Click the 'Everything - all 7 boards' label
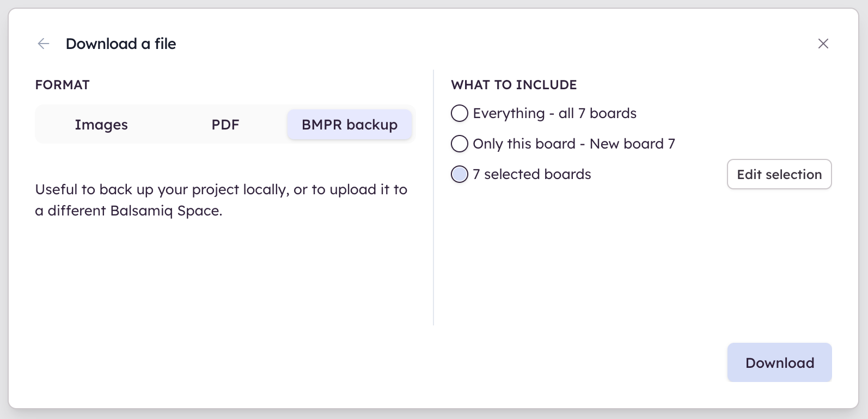868x419 pixels. click(x=554, y=113)
